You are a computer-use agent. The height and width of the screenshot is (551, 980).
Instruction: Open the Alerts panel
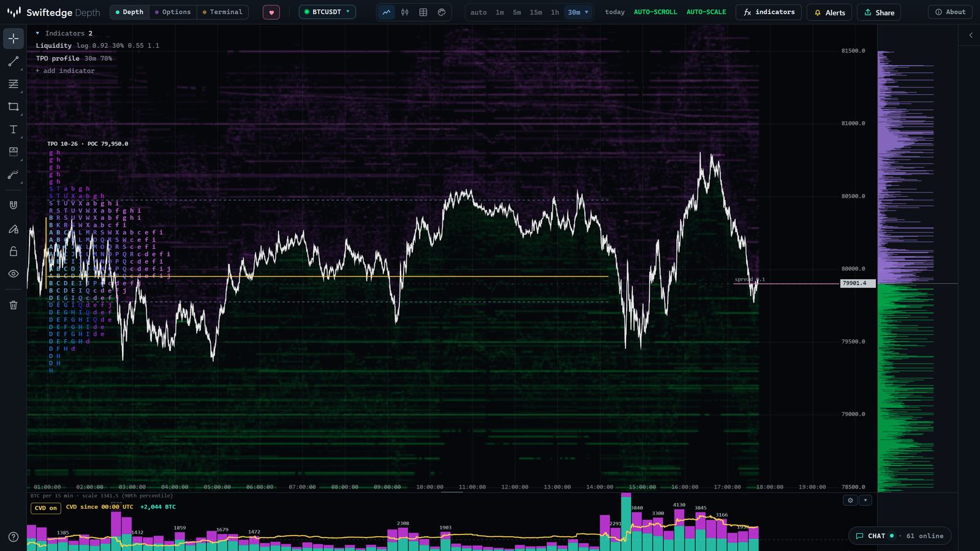click(x=829, y=12)
